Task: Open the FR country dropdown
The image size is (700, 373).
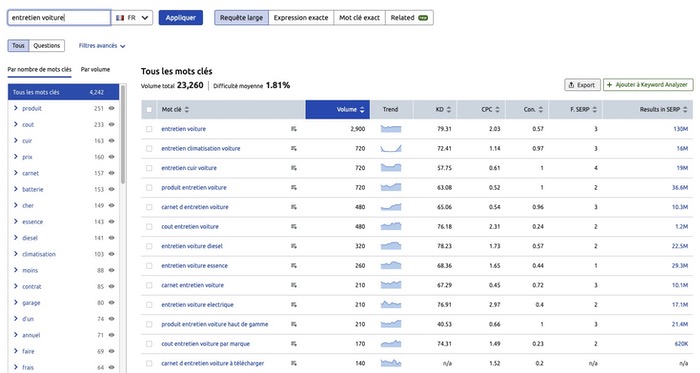Action: point(132,18)
